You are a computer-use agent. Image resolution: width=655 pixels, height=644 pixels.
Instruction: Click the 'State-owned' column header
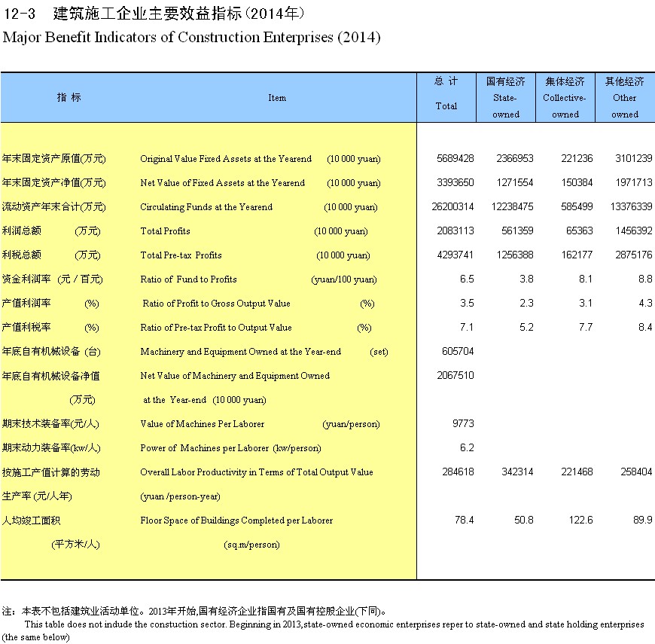point(505,98)
